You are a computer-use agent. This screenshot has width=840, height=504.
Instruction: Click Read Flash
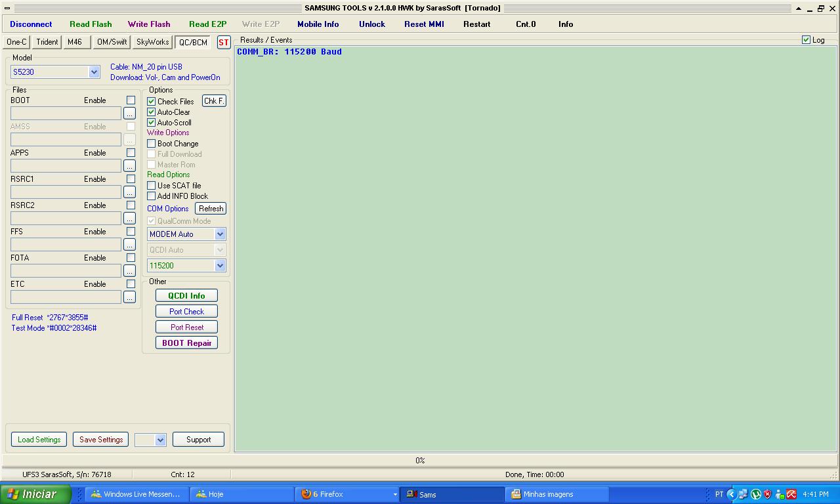point(91,24)
